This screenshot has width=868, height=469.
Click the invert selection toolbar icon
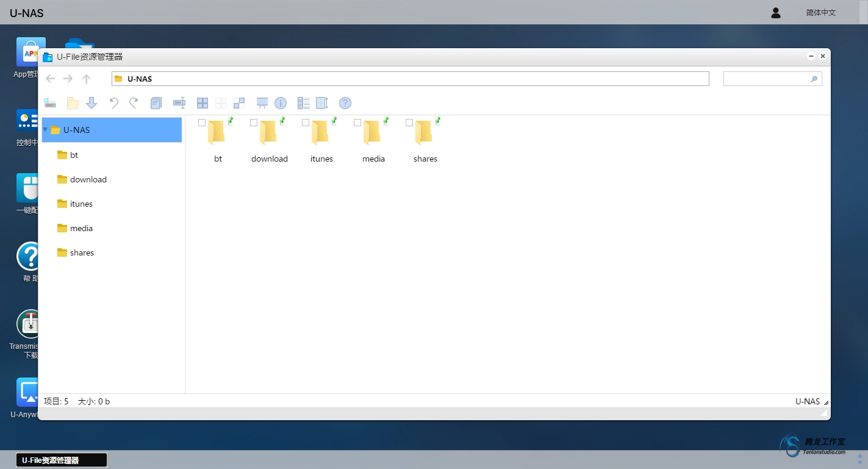click(x=239, y=103)
